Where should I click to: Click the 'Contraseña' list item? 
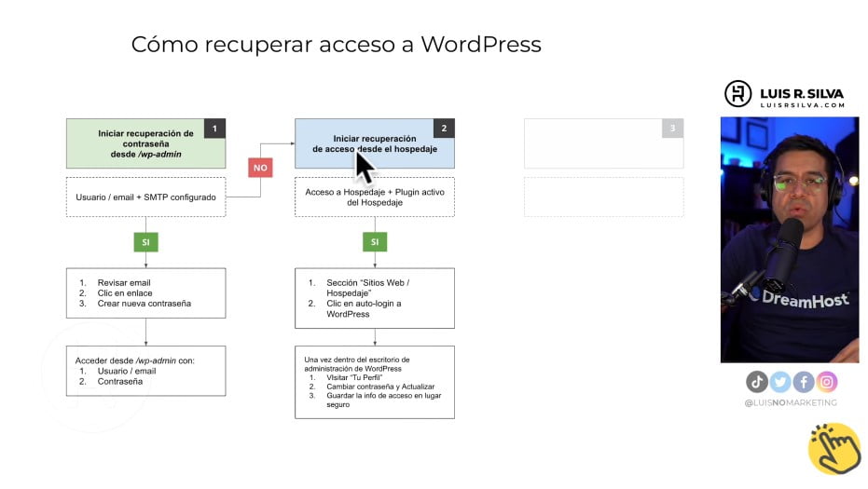point(120,382)
